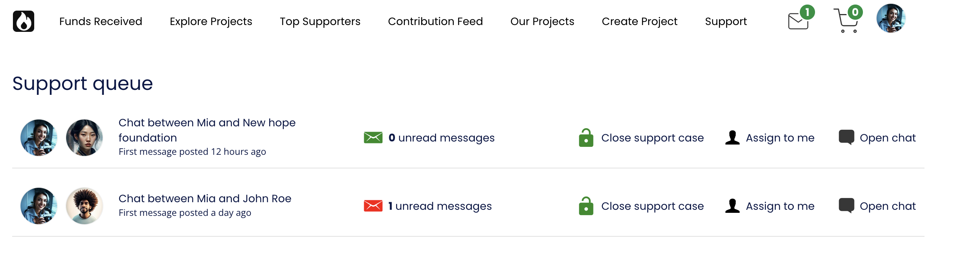Open the Contribution Feed page

(435, 21)
